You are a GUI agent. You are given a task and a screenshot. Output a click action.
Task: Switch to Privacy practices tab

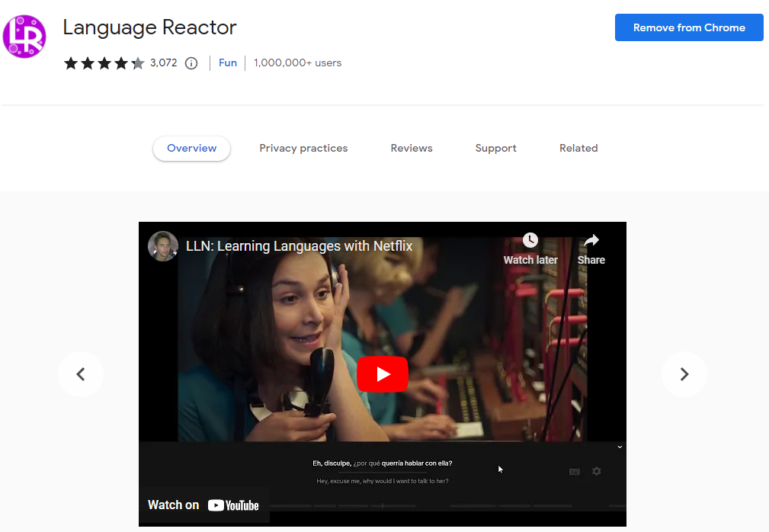click(303, 148)
